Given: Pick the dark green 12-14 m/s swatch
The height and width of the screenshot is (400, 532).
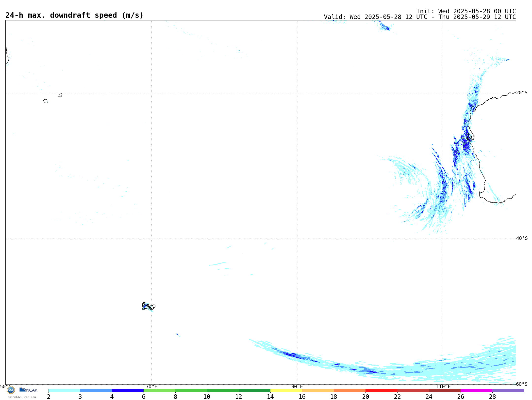Looking at the screenshot, I should (x=254, y=390).
